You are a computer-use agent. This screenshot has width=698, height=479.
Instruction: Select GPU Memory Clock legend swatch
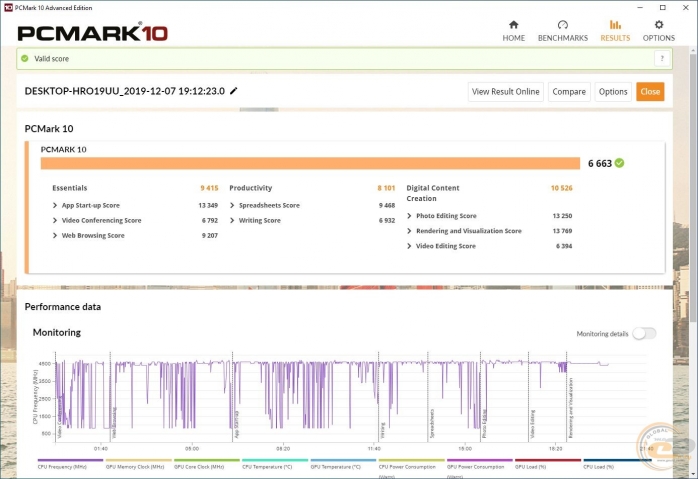[138, 460]
